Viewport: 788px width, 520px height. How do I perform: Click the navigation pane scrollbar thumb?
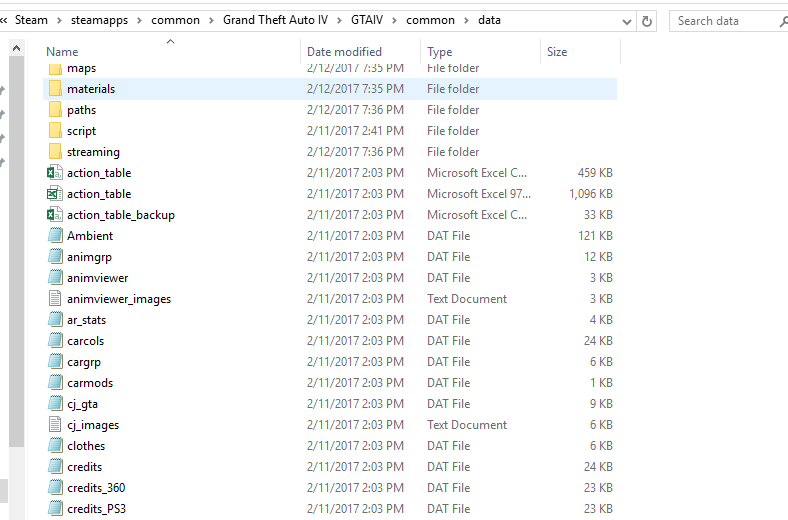[x=16, y=251]
